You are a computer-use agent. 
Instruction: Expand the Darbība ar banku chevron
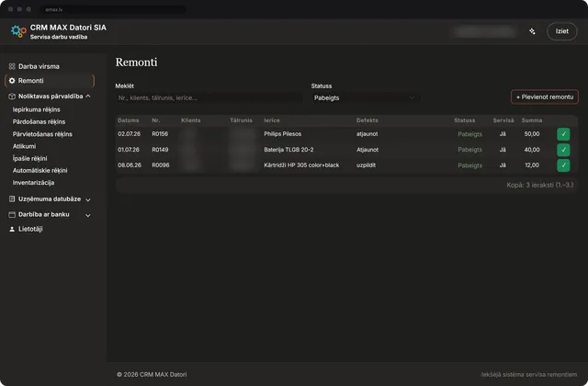click(88, 215)
